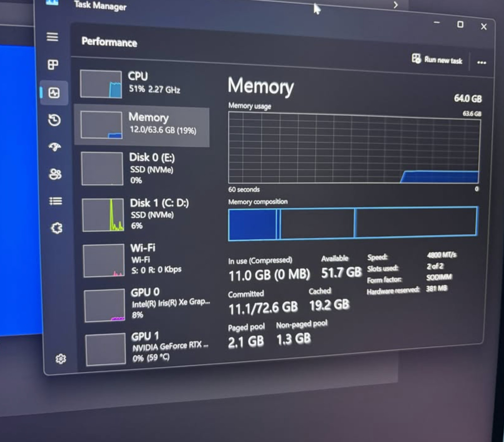504x442 pixels.
Task: Click the SODIMM form factor value
Action: [x=439, y=277]
